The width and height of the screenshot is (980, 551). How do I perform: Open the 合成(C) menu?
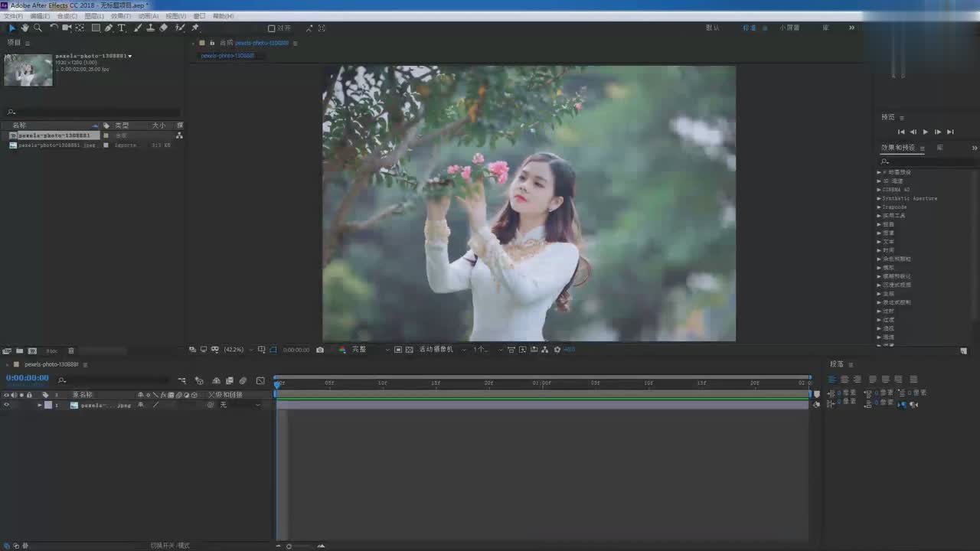point(67,16)
